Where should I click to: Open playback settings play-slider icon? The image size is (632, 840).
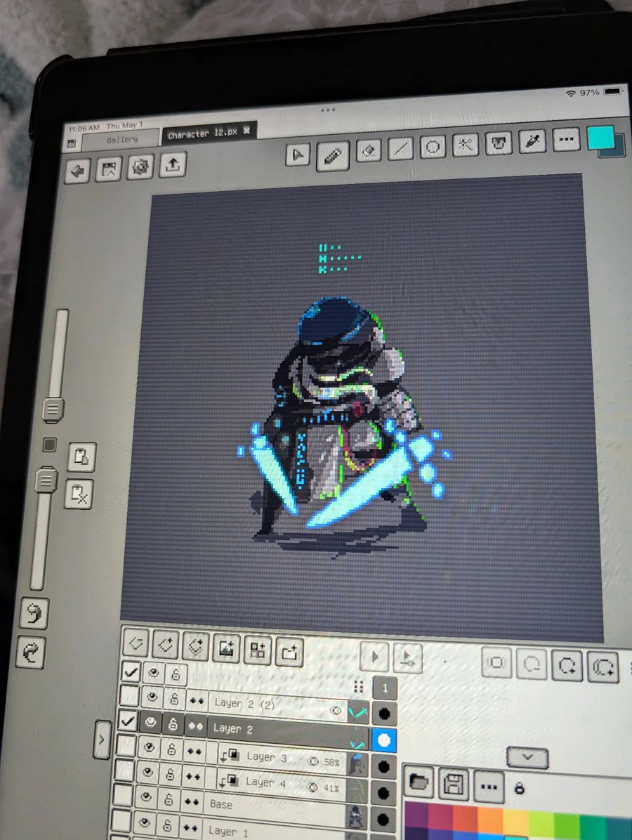coord(407,658)
